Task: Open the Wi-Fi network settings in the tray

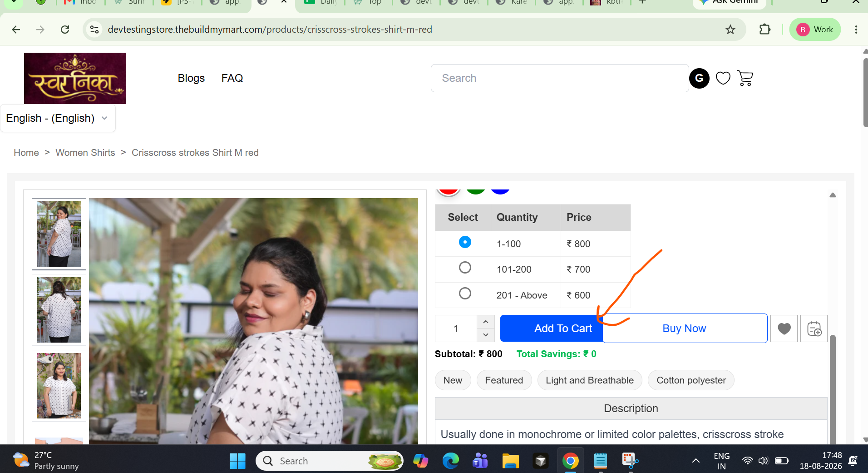Action: (747, 461)
